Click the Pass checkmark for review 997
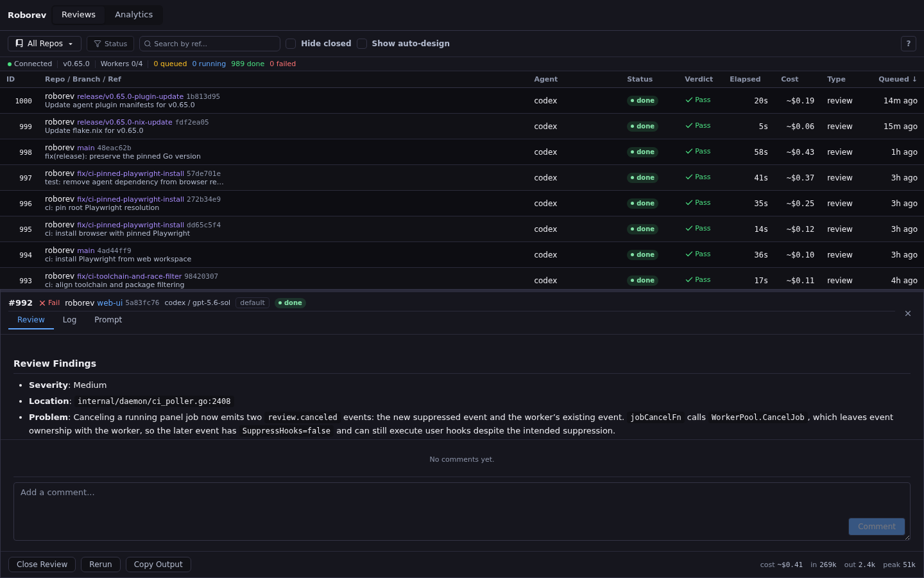This screenshot has width=924, height=578. (x=689, y=177)
